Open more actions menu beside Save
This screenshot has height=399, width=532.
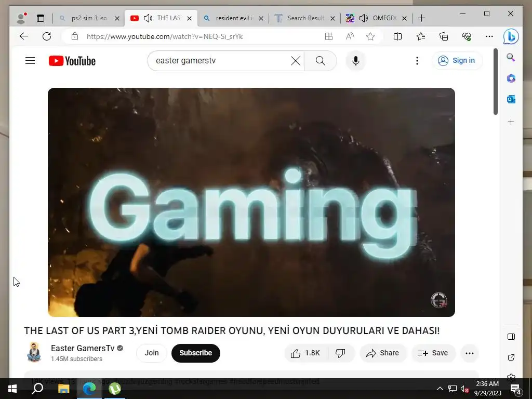pyautogui.click(x=470, y=353)
